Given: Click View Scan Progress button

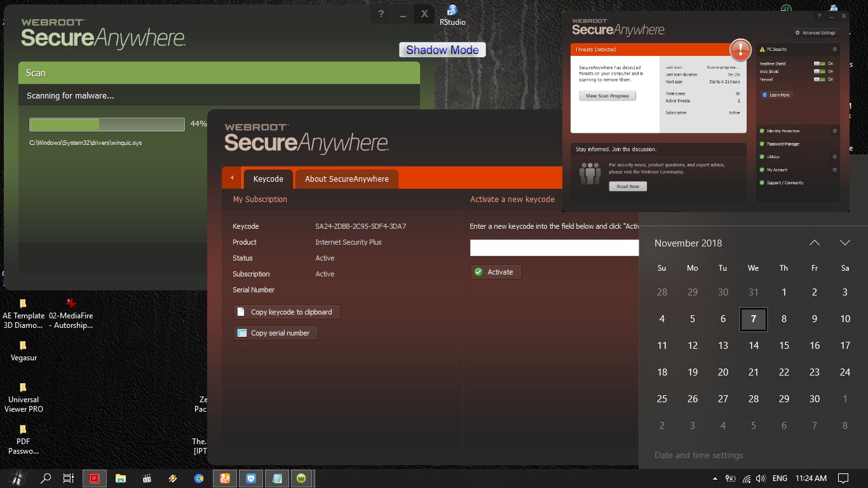Looking at the screenshot, I should [x=607, y=96].
